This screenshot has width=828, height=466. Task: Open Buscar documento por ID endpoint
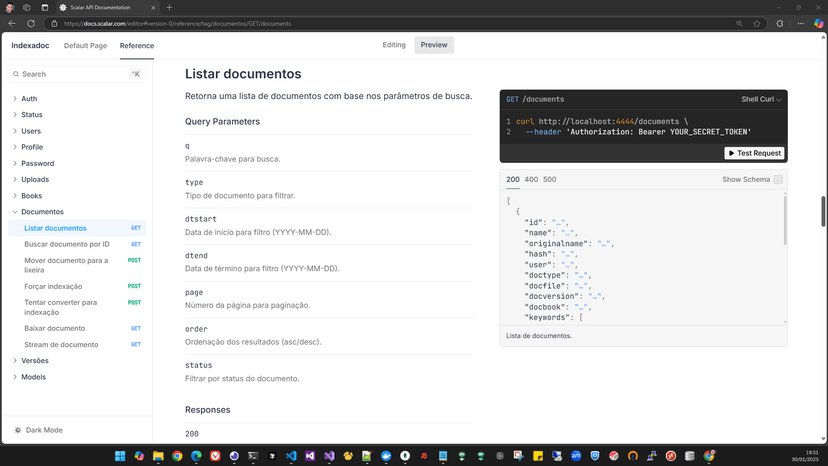[77, 244]
